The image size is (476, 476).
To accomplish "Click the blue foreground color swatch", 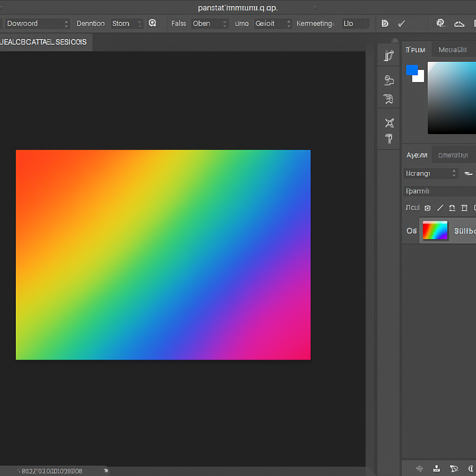I will coord(412,70).
